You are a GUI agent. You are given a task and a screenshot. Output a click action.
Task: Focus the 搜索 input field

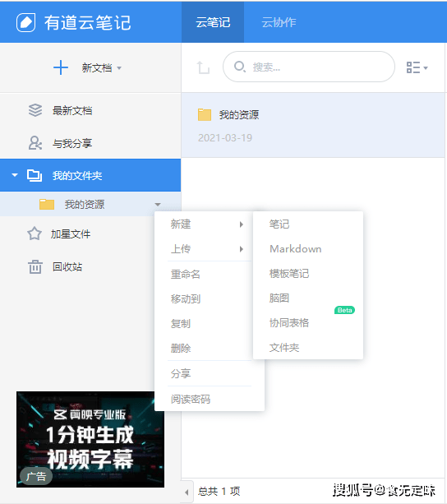click(309, 67)
